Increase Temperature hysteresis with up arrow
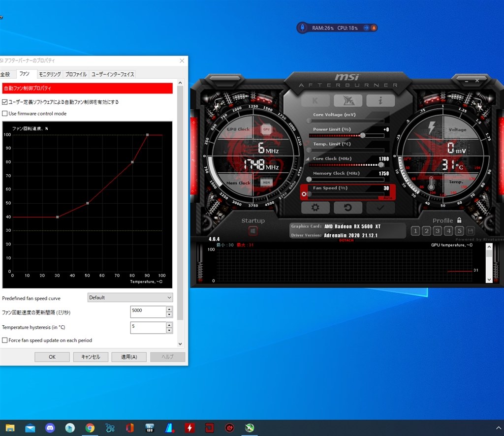The image size is (504, 436). click(169, 324)
